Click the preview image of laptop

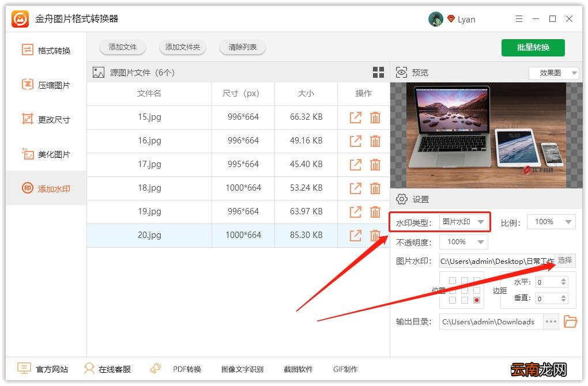486,135
